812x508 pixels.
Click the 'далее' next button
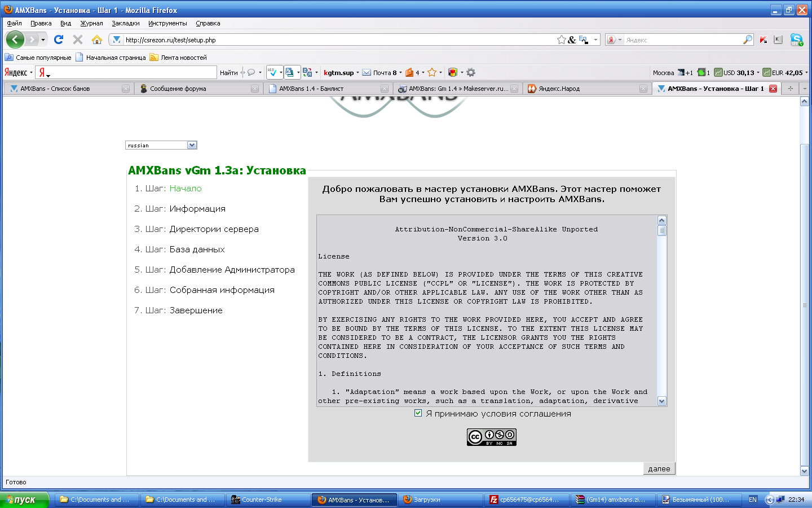(659, 468)
